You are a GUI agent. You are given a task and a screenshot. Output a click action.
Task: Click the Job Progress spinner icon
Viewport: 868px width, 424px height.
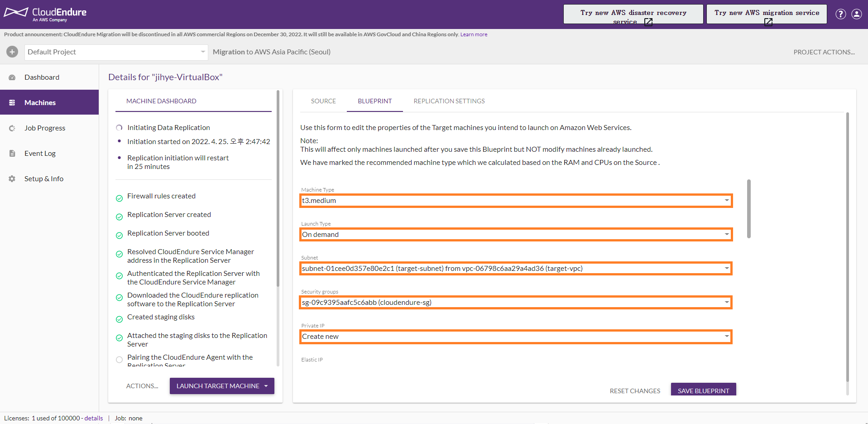click(12, 128)
